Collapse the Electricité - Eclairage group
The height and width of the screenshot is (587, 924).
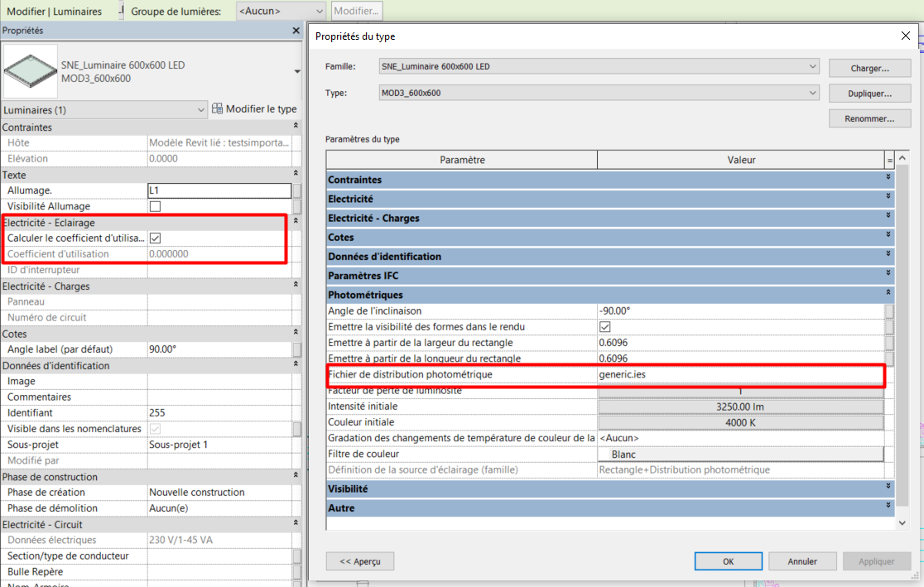tap(294, 223)
